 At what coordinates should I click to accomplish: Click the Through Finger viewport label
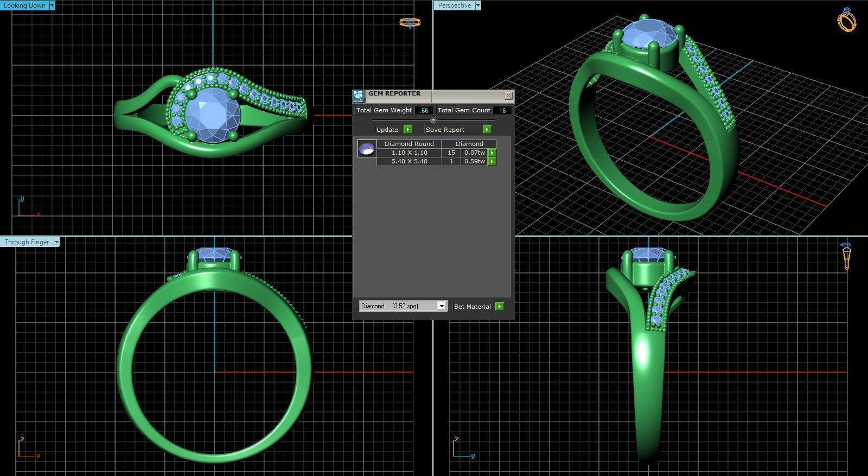point(27,242)
